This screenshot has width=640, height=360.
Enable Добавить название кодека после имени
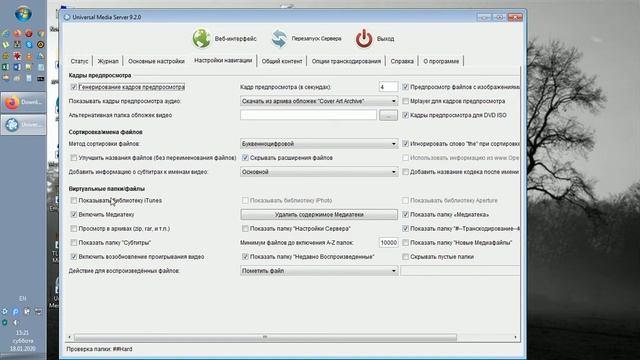pos(405,172)
